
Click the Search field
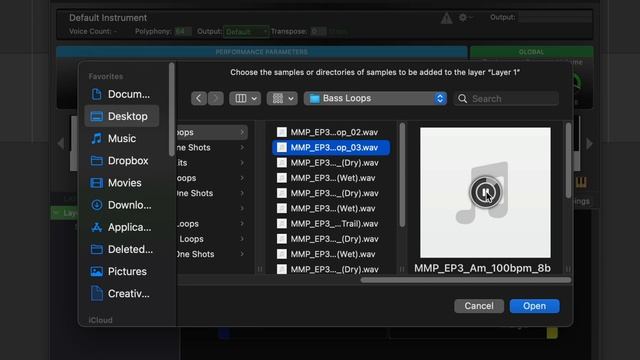pyautogui.click(x=506, y=99)
